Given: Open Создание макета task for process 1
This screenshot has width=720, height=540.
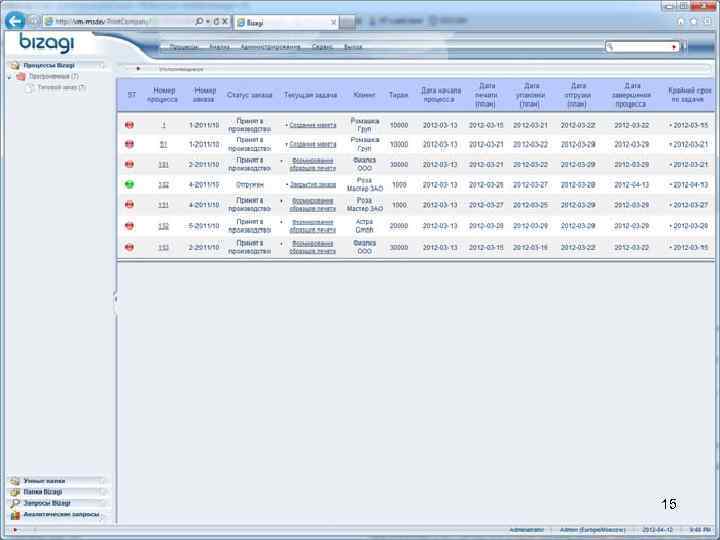Looking at the screenshot, I should pos(312,125).
